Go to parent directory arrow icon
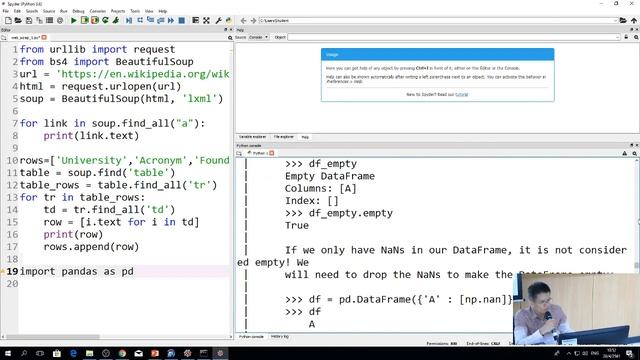 click(x=634, y=20)
